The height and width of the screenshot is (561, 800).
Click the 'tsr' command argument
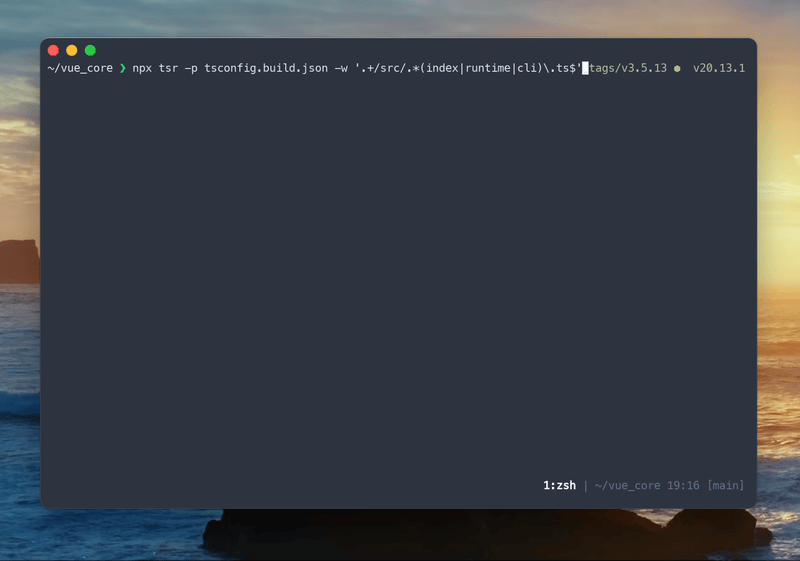(x=168, y=68)
